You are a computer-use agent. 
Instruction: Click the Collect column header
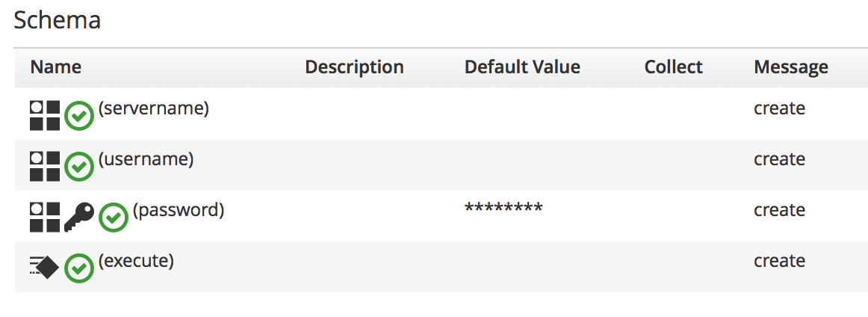tap(673, 67)
